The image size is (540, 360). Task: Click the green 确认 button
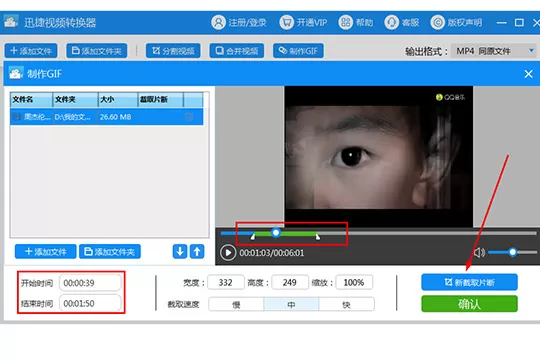point(469,304)
